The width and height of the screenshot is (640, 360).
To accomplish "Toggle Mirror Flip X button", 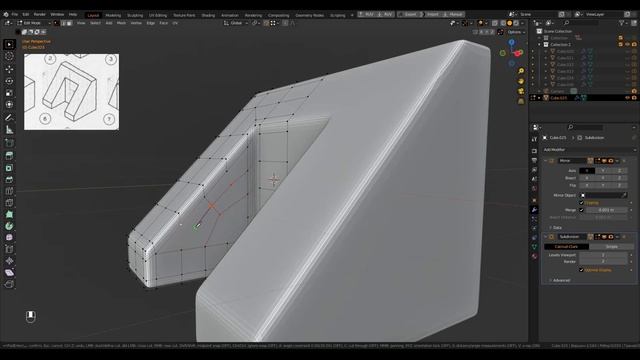I will point(587,185).
